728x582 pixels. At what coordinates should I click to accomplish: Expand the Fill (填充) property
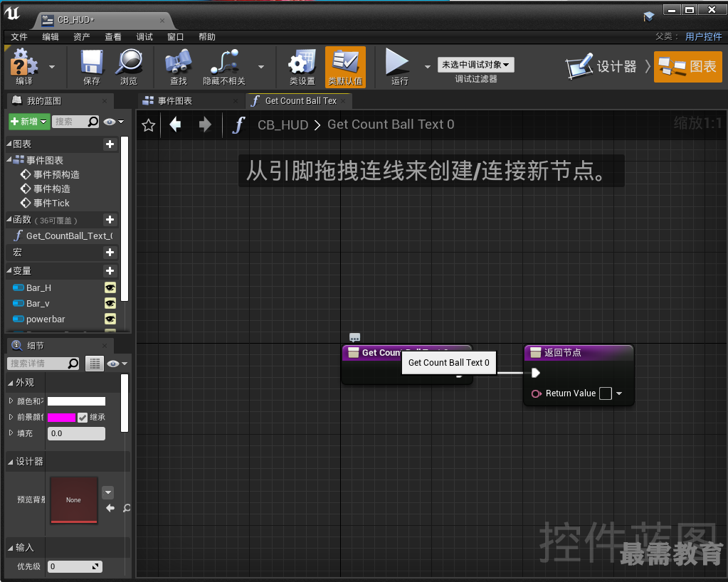(11, 433)
